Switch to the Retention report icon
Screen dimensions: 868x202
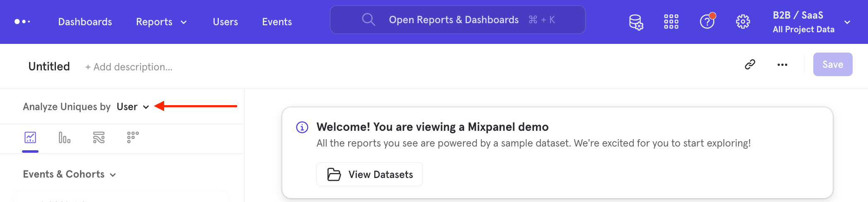pyautogui.click(x=133, y=137)
